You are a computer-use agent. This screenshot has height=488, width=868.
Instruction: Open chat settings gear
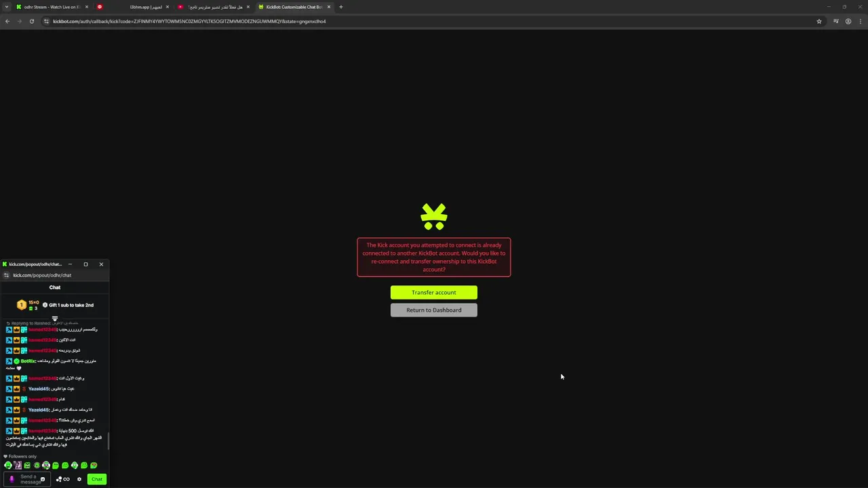79,479
